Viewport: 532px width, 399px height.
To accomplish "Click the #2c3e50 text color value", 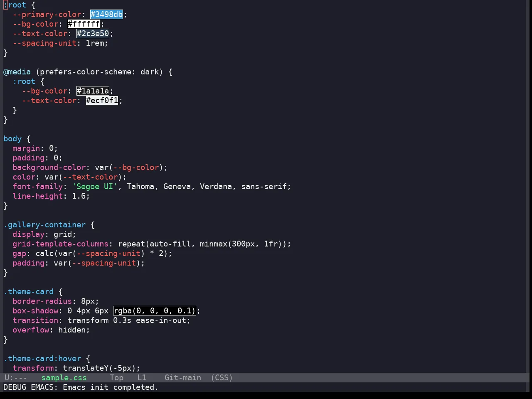I will coord(93,34).
